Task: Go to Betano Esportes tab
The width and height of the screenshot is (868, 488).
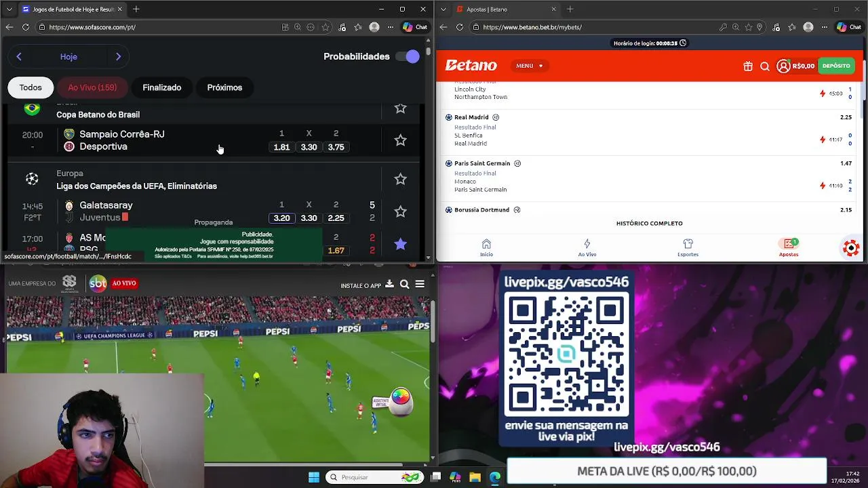Action: (688, 247)
